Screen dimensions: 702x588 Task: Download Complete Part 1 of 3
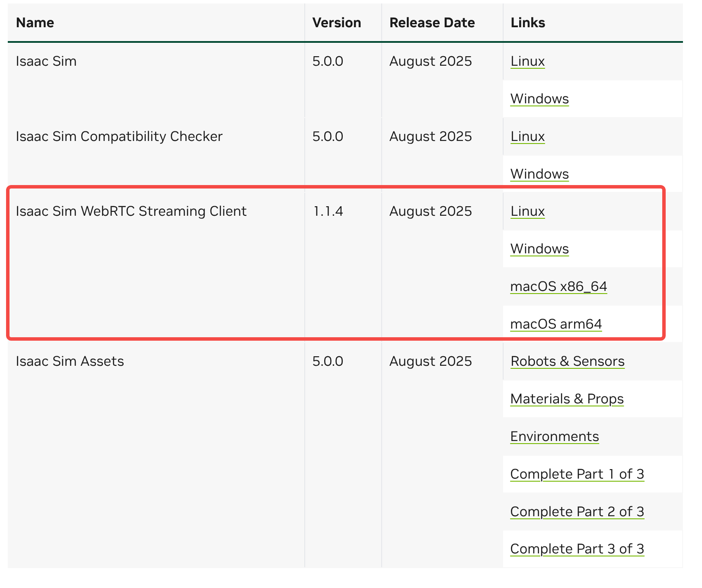pos(577,474)
